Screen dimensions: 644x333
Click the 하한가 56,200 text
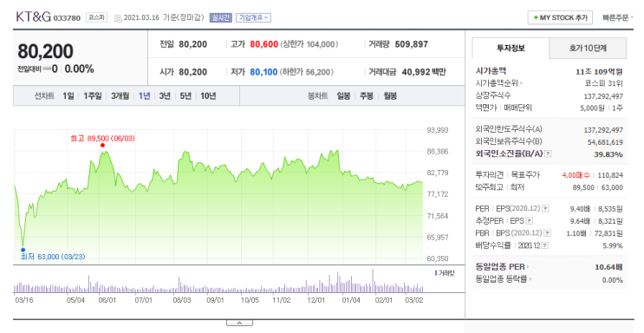click(307, 72)
